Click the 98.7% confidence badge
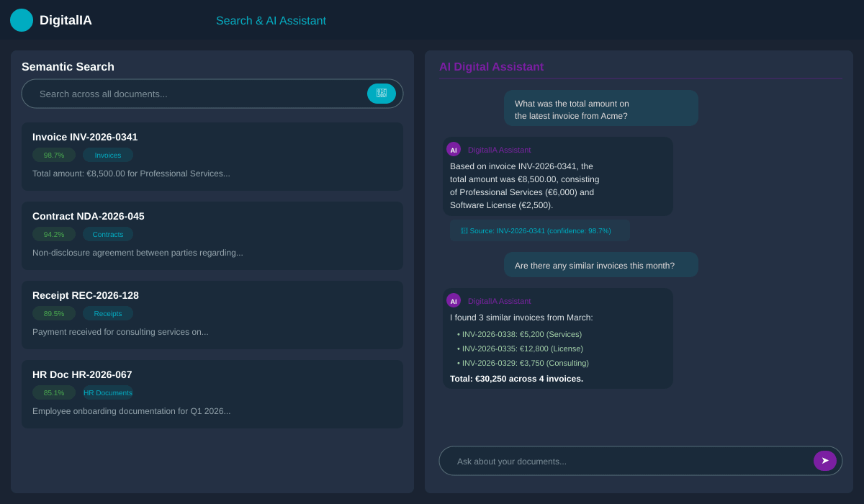 tap(53, 155)
